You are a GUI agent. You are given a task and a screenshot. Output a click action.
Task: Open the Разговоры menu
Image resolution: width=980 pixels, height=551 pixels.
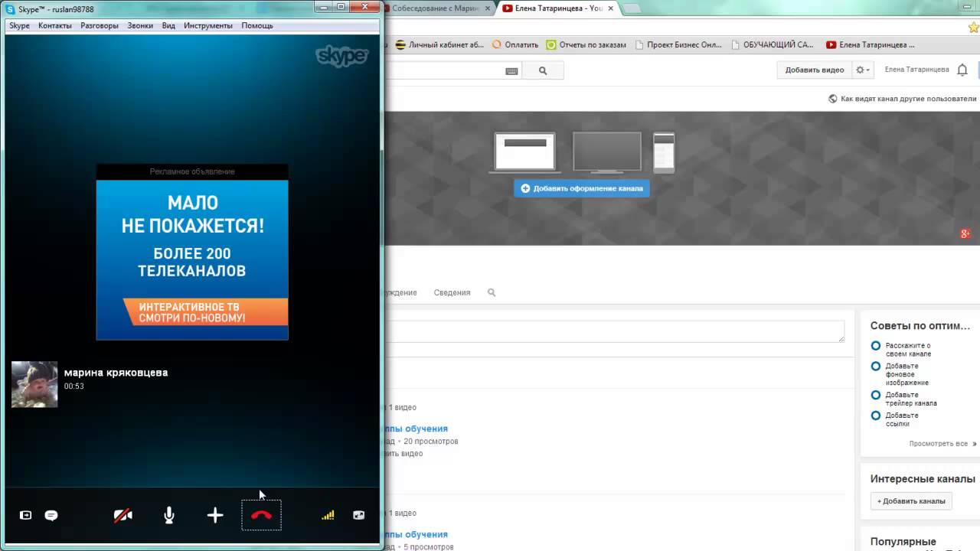point(100,25)
